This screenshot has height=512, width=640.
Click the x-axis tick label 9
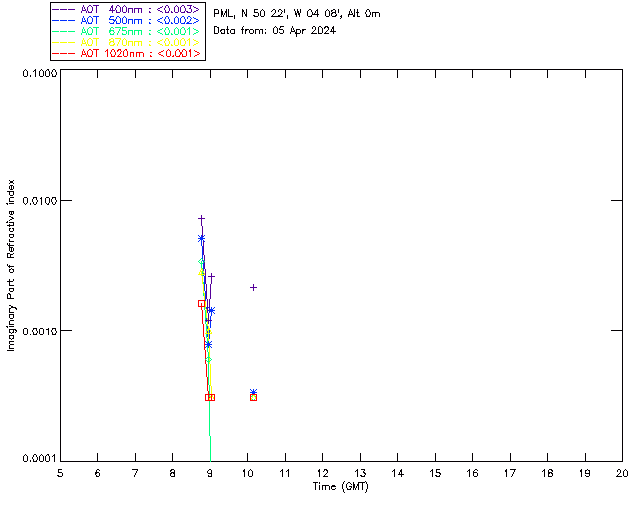[210, 473]
